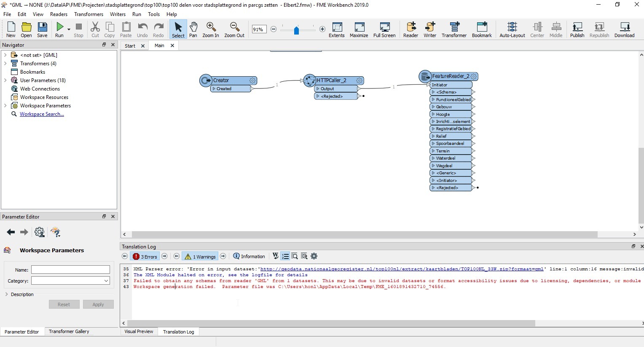Click the minus button beside zoom slider
The width and height of the screenshot is (644, 347).
tap(274, 29)
